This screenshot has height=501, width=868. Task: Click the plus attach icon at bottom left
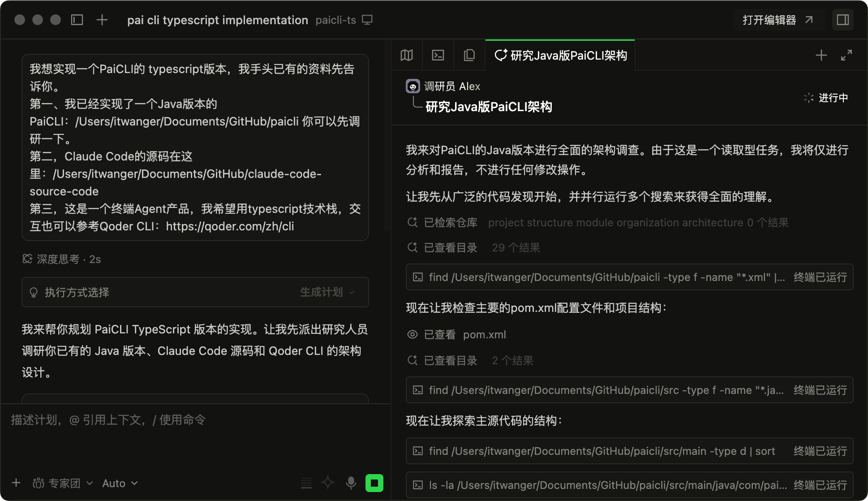tap(16, 483)
